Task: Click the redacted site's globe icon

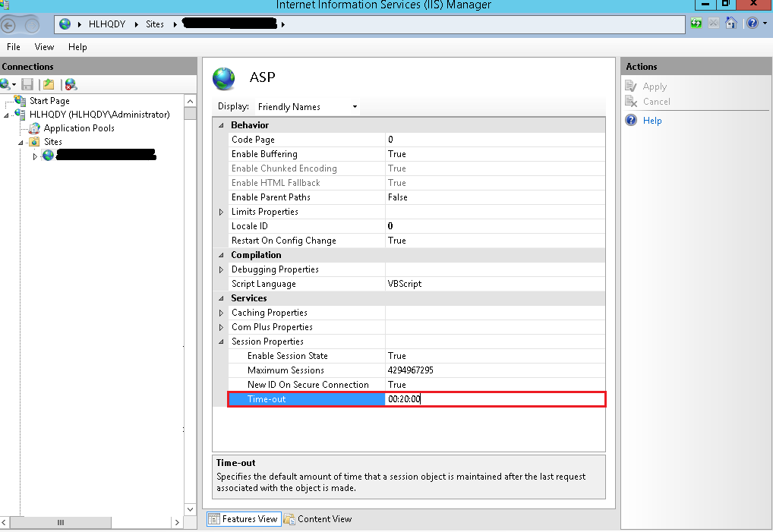Action: 48,156
